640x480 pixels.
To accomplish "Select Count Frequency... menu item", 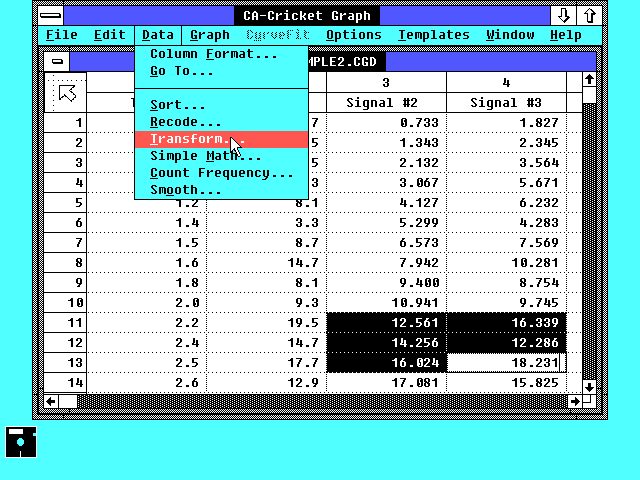I will point(221,173).
